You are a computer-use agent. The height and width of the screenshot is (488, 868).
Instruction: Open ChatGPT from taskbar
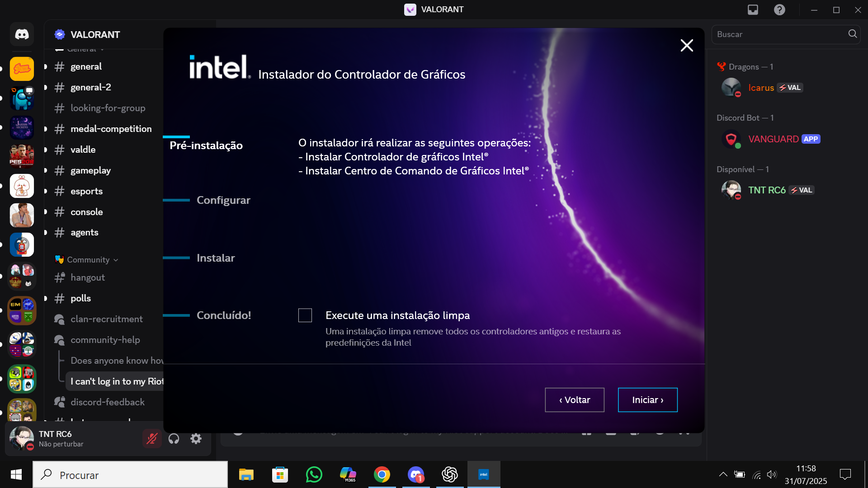pos(450,474)
